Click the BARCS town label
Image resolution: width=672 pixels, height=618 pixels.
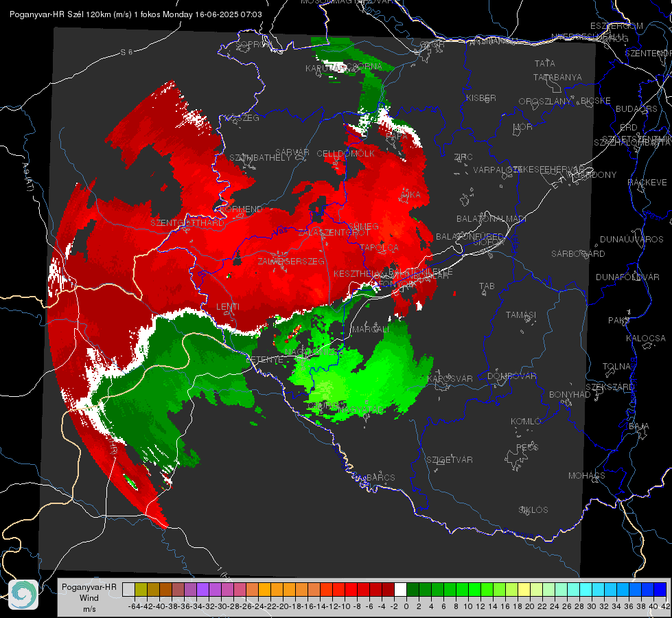pos(381,477)
